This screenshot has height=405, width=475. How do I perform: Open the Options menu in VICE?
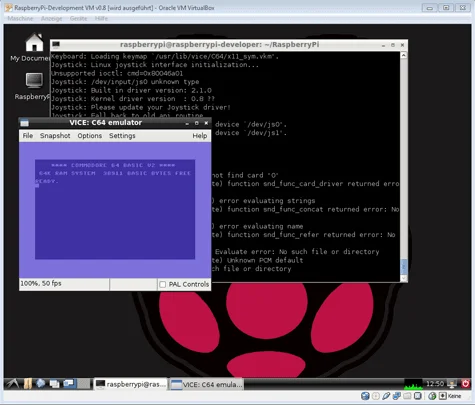90,136
